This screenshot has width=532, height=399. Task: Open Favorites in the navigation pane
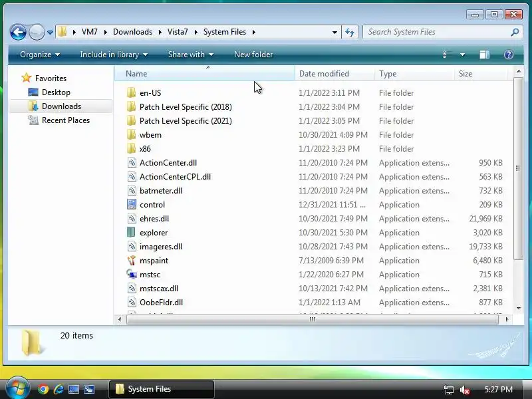[x=51, y=78]
